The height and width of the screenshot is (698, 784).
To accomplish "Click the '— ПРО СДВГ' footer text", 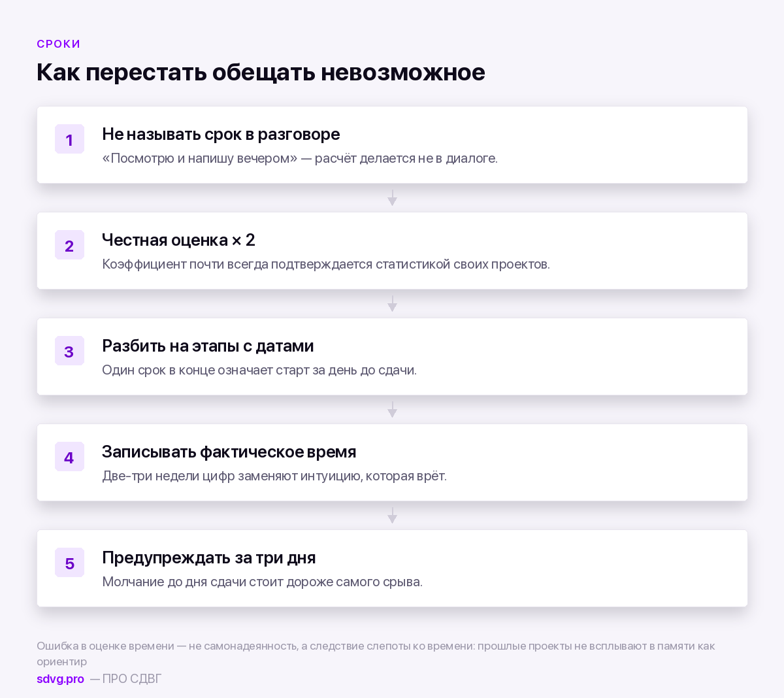I will tap(125, 679).
